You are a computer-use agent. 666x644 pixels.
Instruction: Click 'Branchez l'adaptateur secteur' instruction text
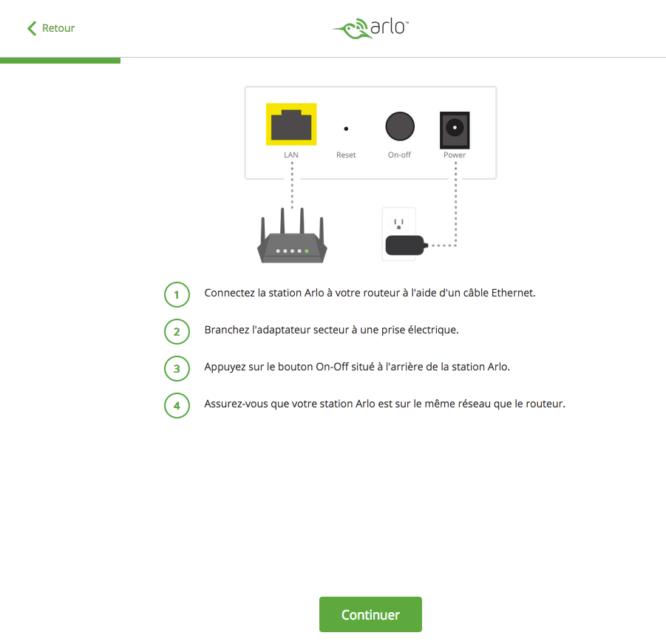click(x=331, y=330)
